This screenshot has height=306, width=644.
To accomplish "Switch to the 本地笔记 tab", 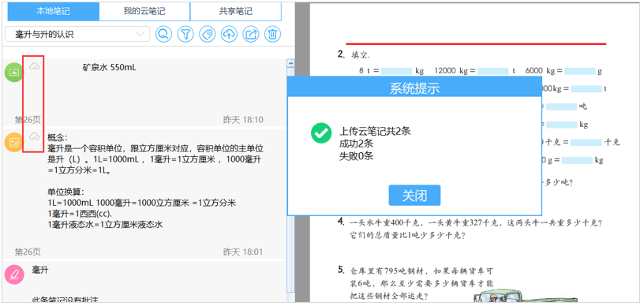I will click(54, 12).
